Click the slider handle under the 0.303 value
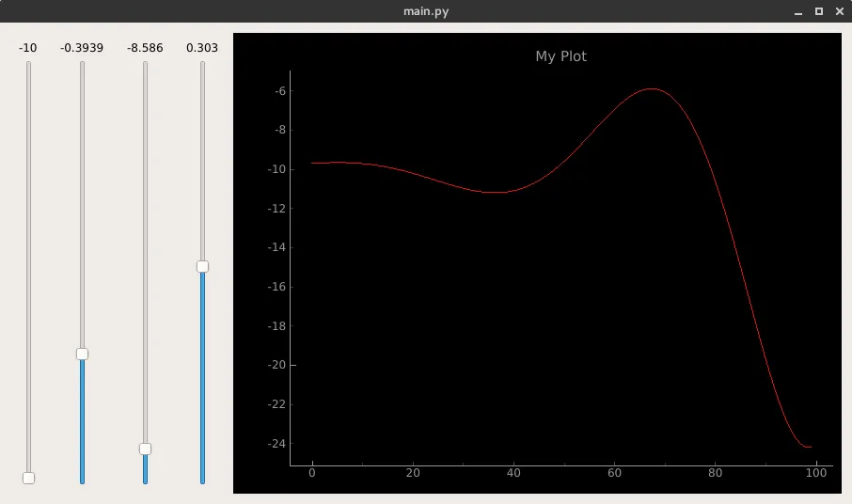 point(202,266)
